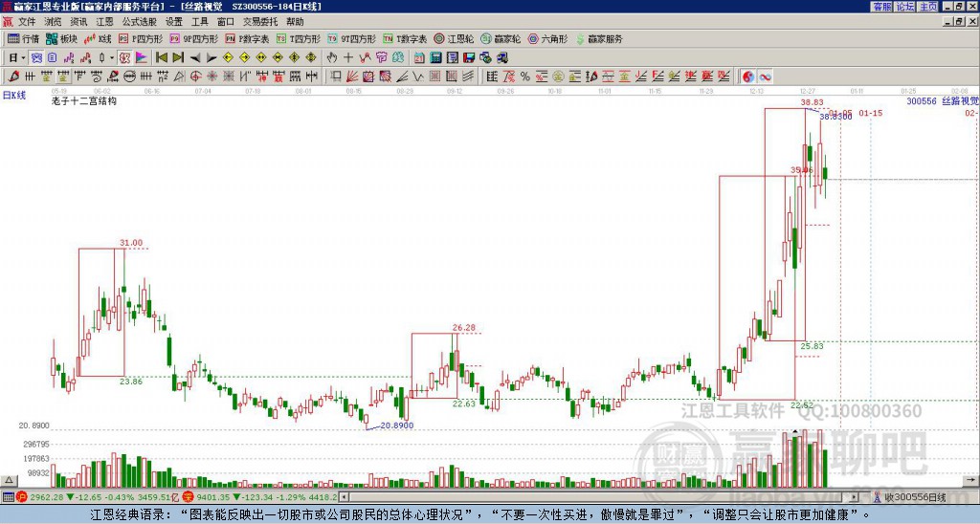This screenshot has width=980, height=524.
Task: Click the 26.28 price label
Action: point(464,327)
